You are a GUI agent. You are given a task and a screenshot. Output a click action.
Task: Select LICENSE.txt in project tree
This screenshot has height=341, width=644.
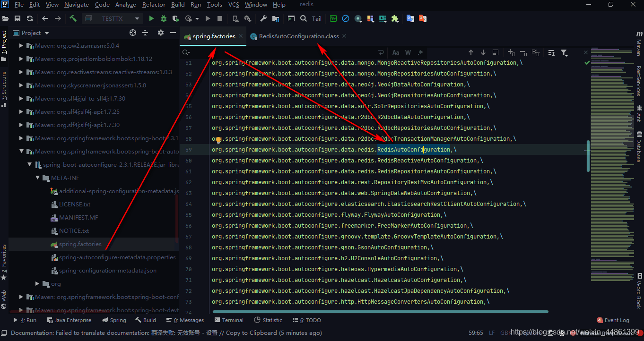click(x=75, y=205)
